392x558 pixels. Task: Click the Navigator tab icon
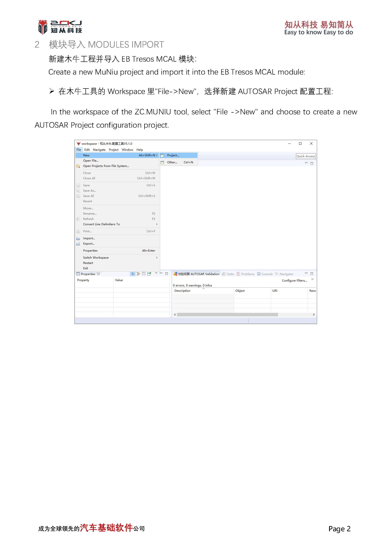click(277, 274)
